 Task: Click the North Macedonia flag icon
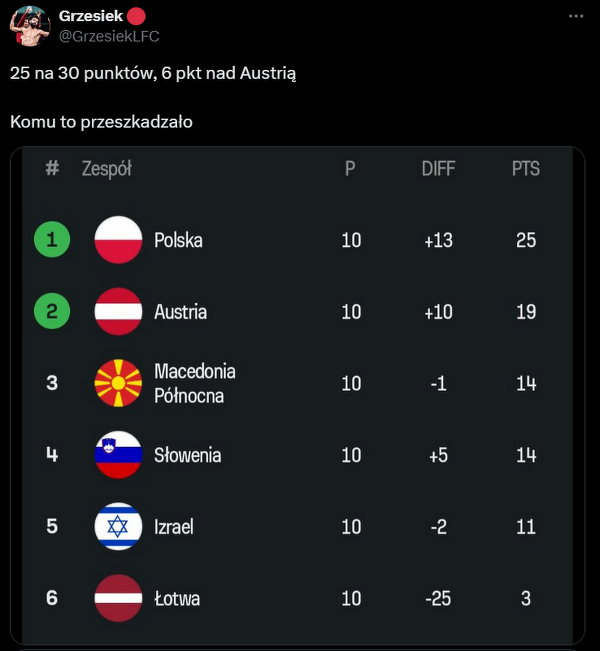pyautogui.click(x=118, y=383)
